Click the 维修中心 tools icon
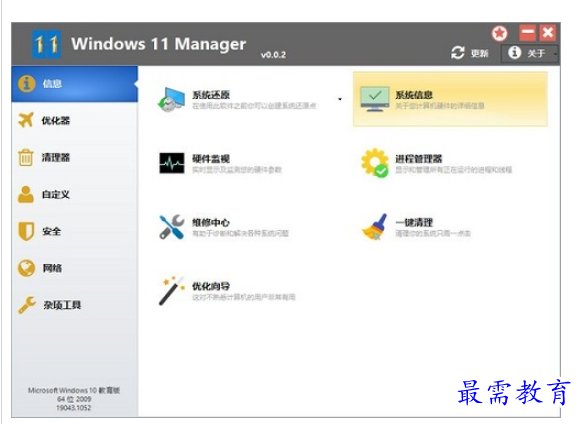579x424 pixels. pos(172,227)
